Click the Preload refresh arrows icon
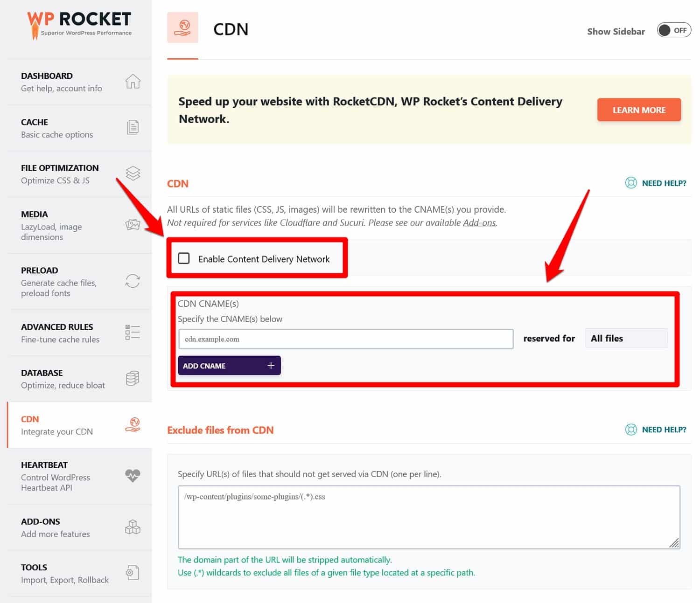Viewport: 700px width, 603px height. [x=133, y=281]
